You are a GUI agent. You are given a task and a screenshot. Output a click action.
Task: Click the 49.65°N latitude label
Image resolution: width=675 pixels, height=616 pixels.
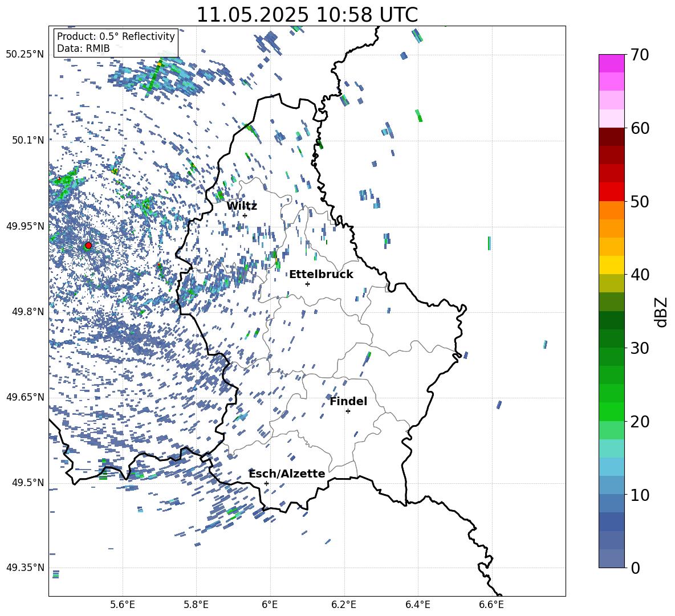[25, 397]
